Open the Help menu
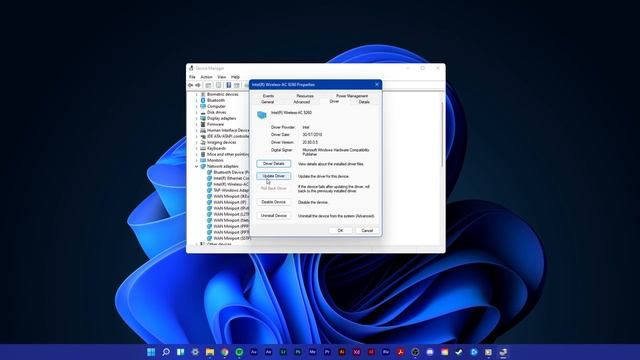Viewport: 640px width, 360px height. click(236, 77)
